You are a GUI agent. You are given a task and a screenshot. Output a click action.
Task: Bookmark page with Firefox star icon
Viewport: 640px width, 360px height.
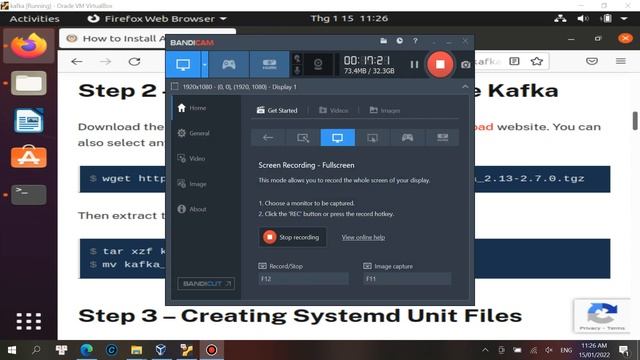point(537,62)
